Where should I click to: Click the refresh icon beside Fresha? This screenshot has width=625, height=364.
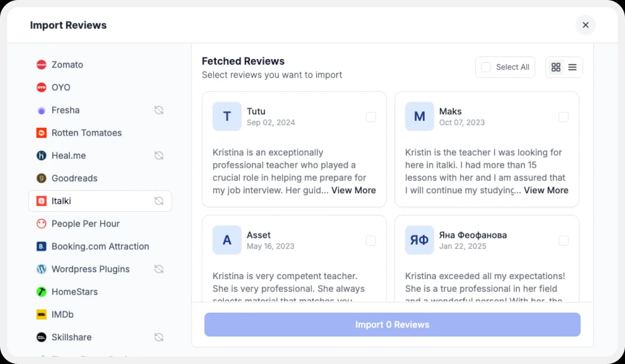[159, 110]
